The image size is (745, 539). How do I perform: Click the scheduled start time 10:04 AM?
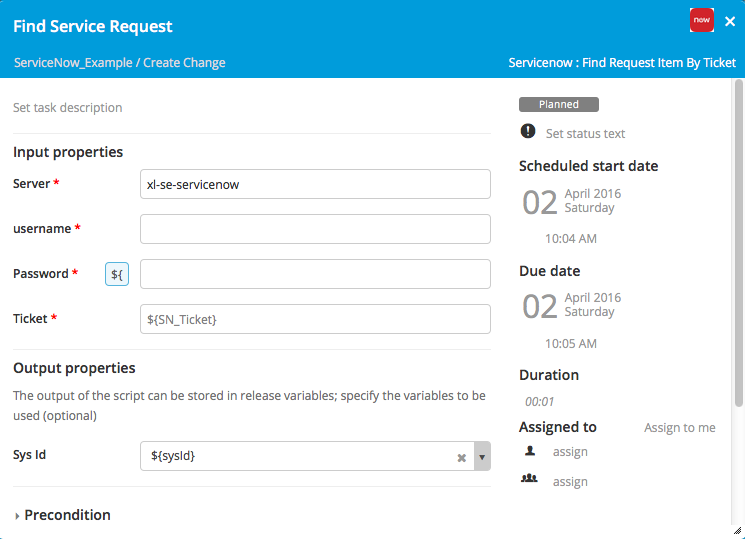click(x=571, y=239)
